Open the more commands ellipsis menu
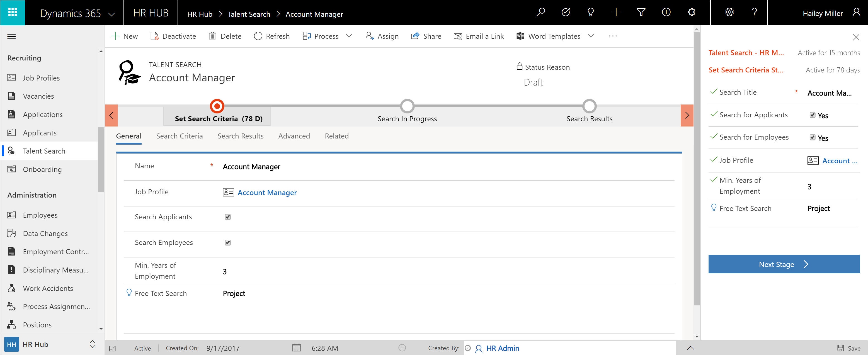 pyautogui.click(x=613, y=36)
